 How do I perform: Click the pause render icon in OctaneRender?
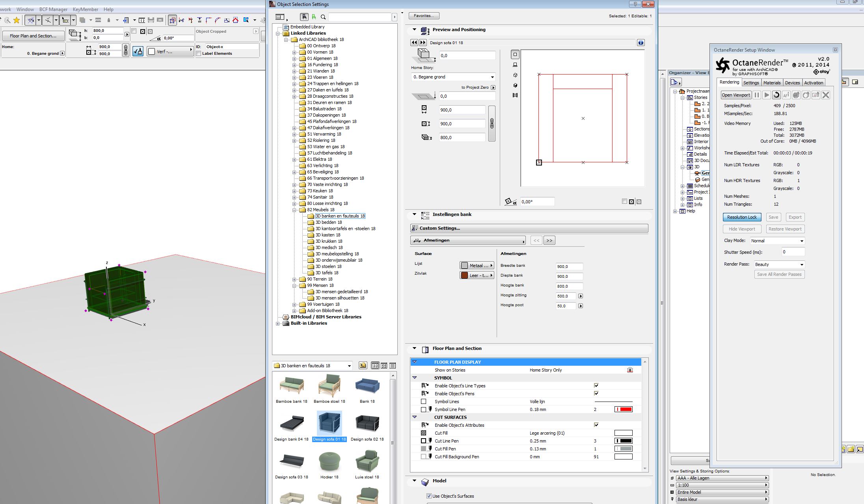[x=757, y=95]
